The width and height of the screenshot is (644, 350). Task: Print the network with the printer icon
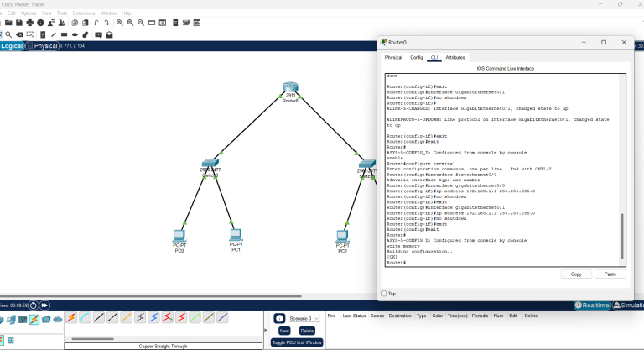29,23
